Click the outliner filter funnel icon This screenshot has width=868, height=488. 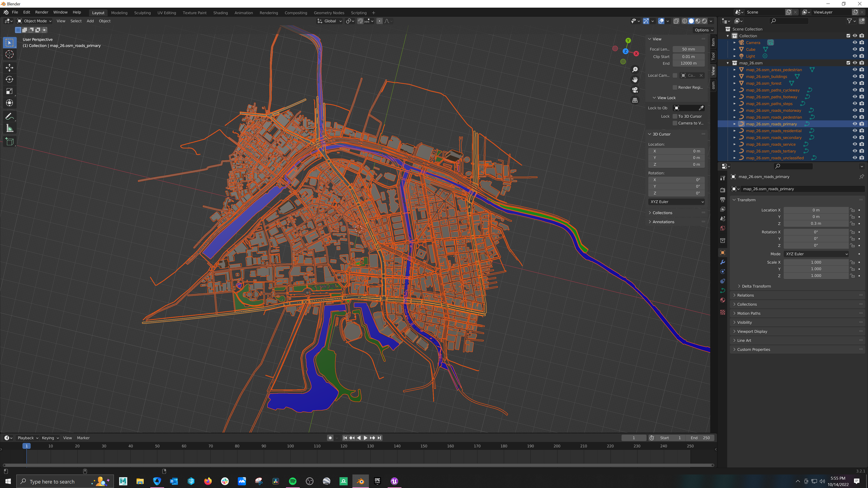point(849,21)
